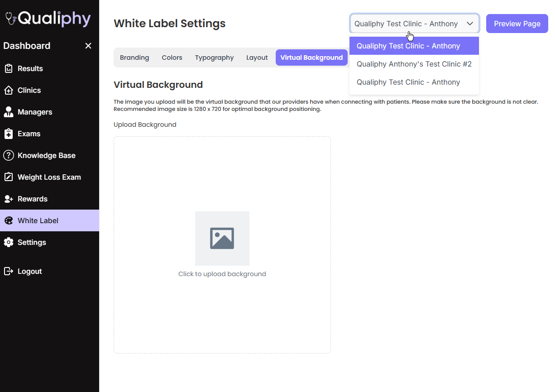This screenshot has height=392, width=555.
Task: Click White Label Settings title
Action: click(169, 24)
